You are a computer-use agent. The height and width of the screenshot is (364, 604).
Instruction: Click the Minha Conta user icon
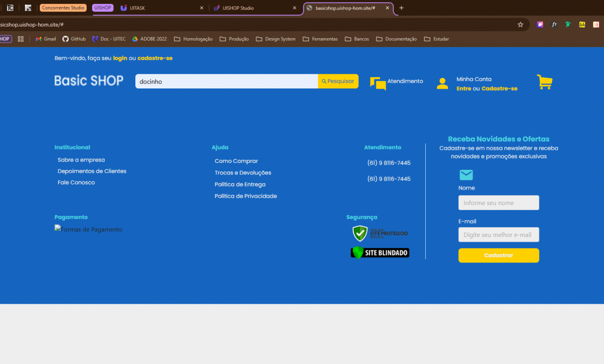(442, 83)
